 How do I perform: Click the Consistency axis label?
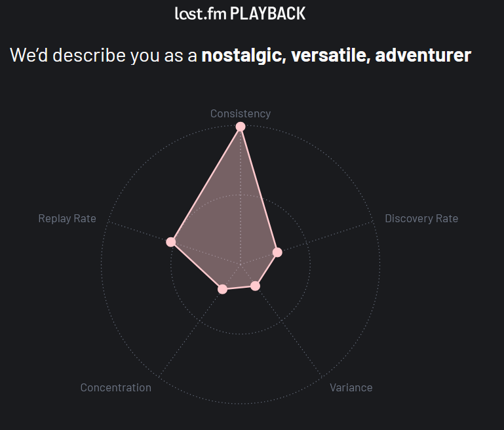coord(241,113)
